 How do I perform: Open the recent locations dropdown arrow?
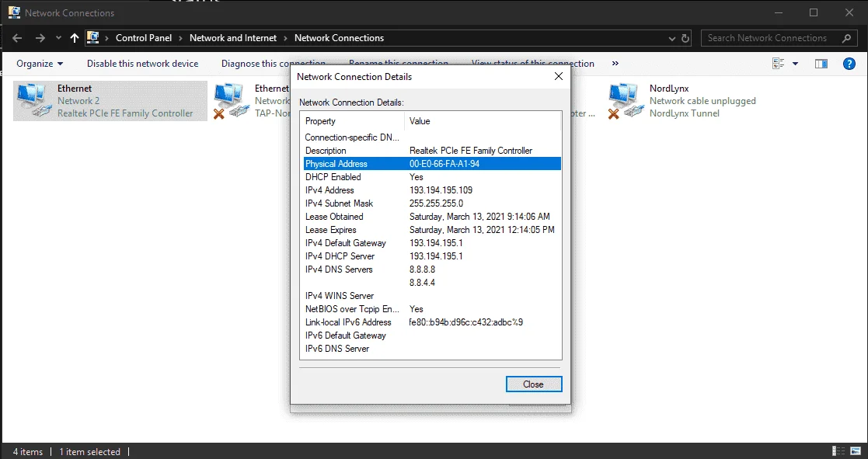[58, 39]
